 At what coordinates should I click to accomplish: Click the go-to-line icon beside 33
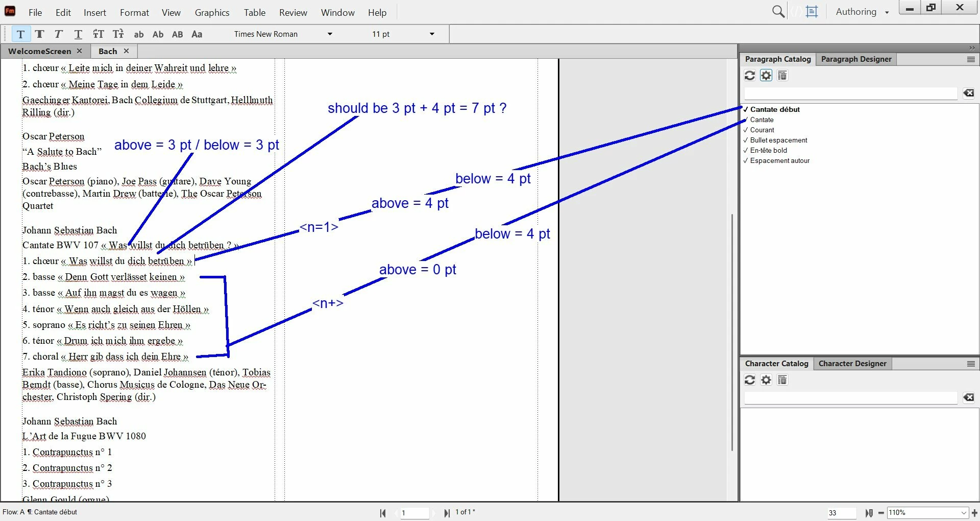click(869, 513)
